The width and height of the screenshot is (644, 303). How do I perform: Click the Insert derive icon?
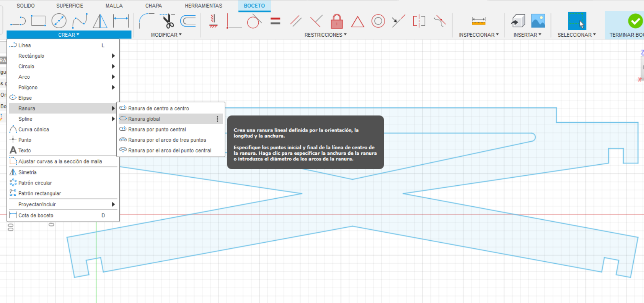coord(518,21)
